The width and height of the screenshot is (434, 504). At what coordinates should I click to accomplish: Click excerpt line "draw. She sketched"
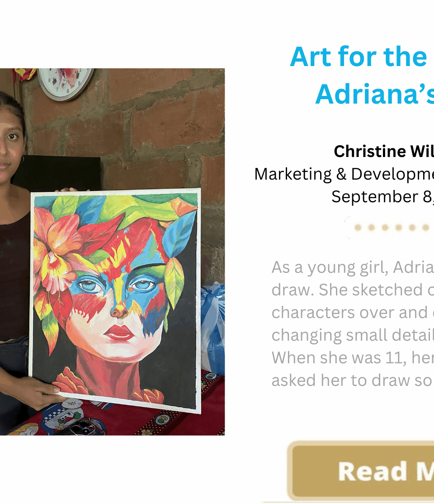tap(353, 290)
